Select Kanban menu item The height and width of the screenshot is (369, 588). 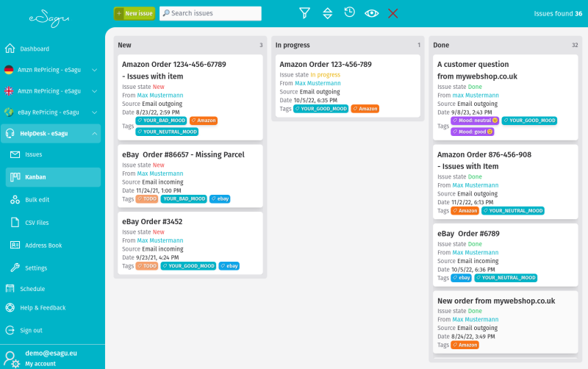click(53, 177)
